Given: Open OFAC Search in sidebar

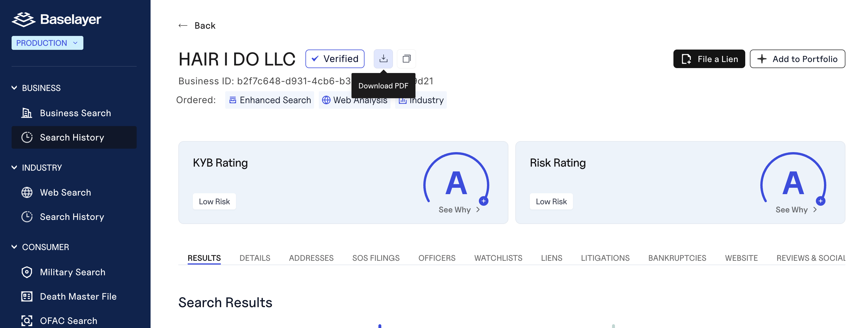Looking at the screenshot, I should pyautogui.click(x=68, y=320).
